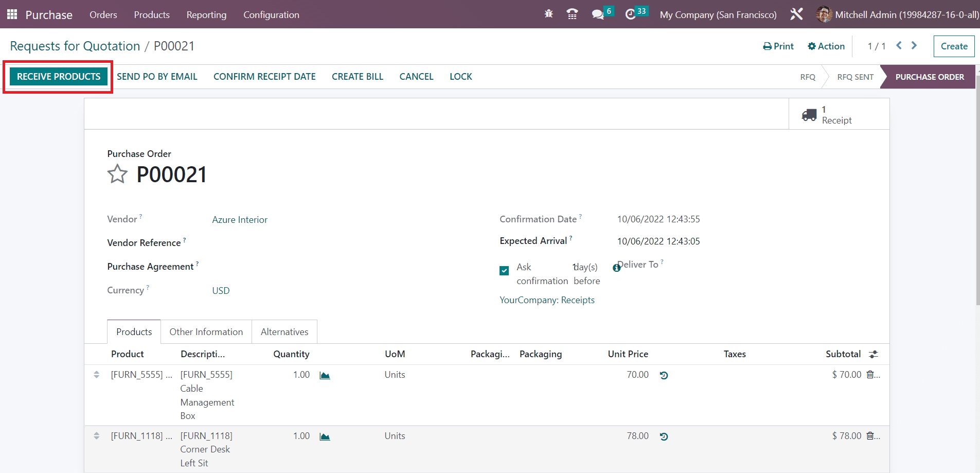The image size is (980, 473).
Task: Click CONFIRM RECEIPT DATE
Action: (264, 76)
